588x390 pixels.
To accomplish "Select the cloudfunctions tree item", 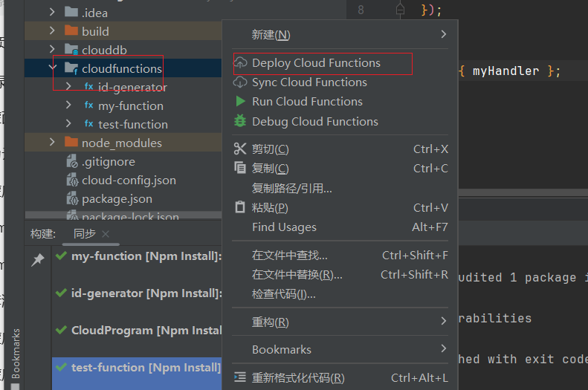I will pos(122,68).
